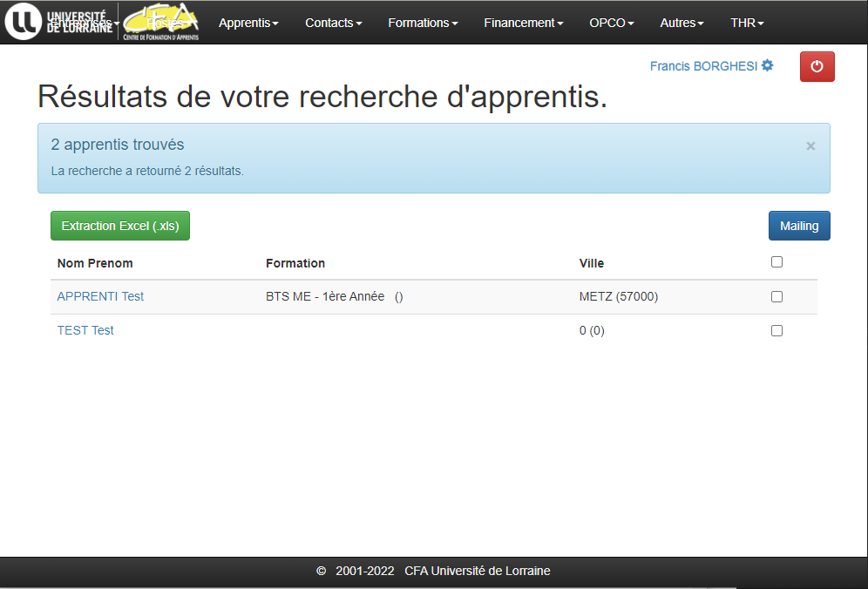The image size is (868, 589).
Task: Dismiss the results alert with the ×
Action: (810, 146)
